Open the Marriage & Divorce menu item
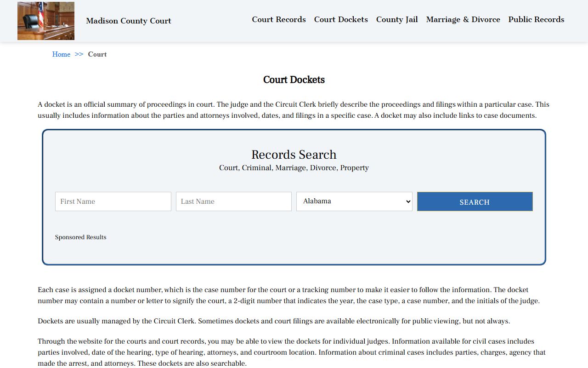 pyautogui.click(x=463, y=19)
